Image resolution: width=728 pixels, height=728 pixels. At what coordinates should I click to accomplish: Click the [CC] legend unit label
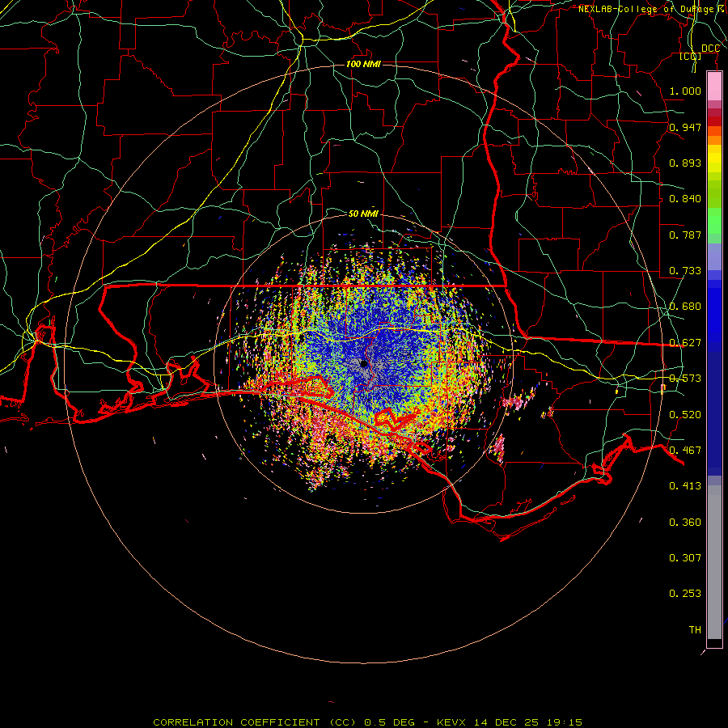691,56
